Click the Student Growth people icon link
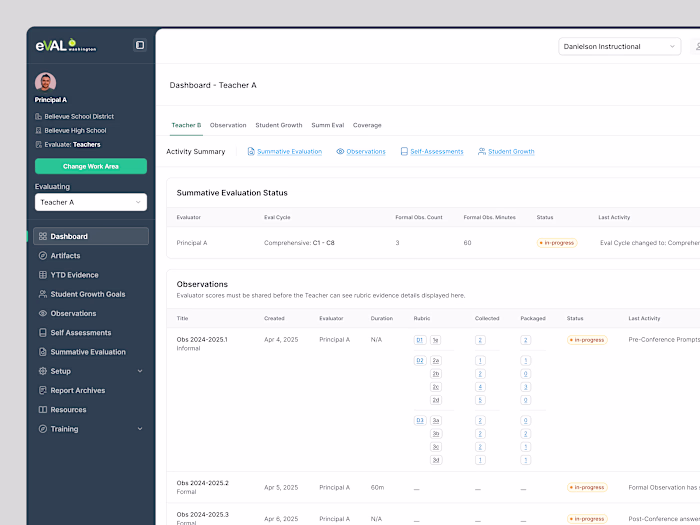 click(482, 151)
